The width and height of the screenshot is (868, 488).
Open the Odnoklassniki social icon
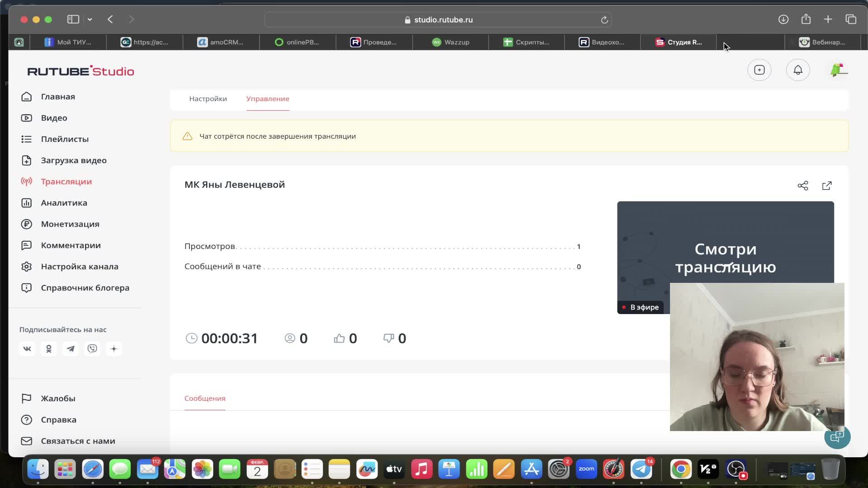pyautogui.click(x=49, y=349)
